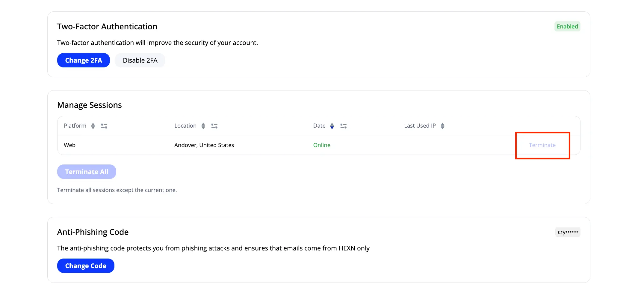The width and height of the screenshot is (644, 293).
Task: Click the Change 2FA button
Action: 84,60
